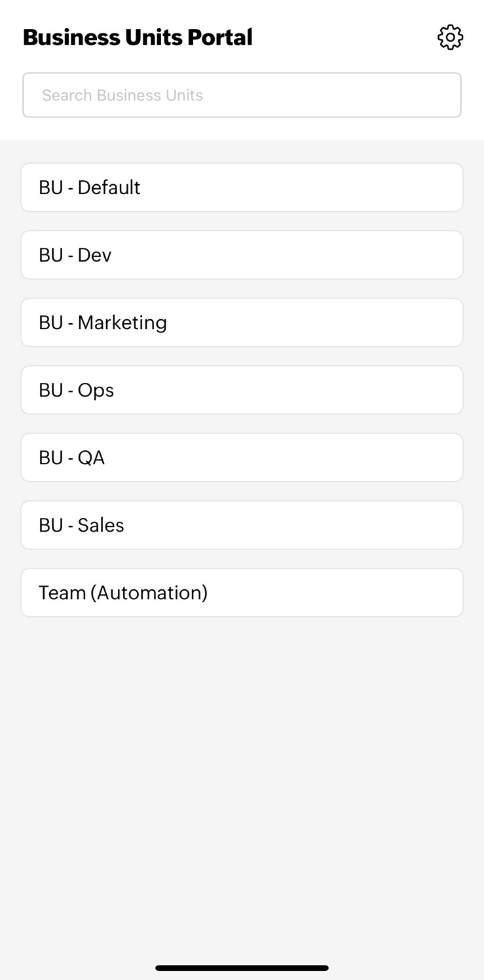Open settings via the gear icon

point(450,37)
